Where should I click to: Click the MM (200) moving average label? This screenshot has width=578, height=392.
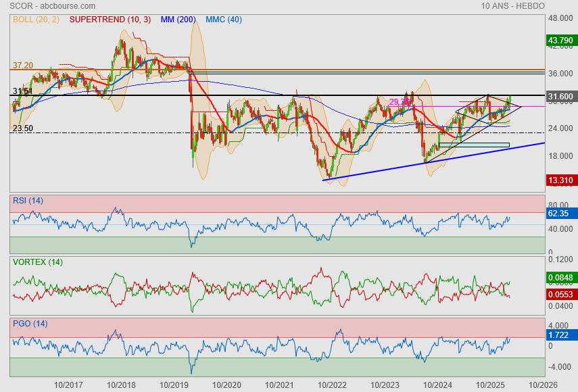[178, 20]
